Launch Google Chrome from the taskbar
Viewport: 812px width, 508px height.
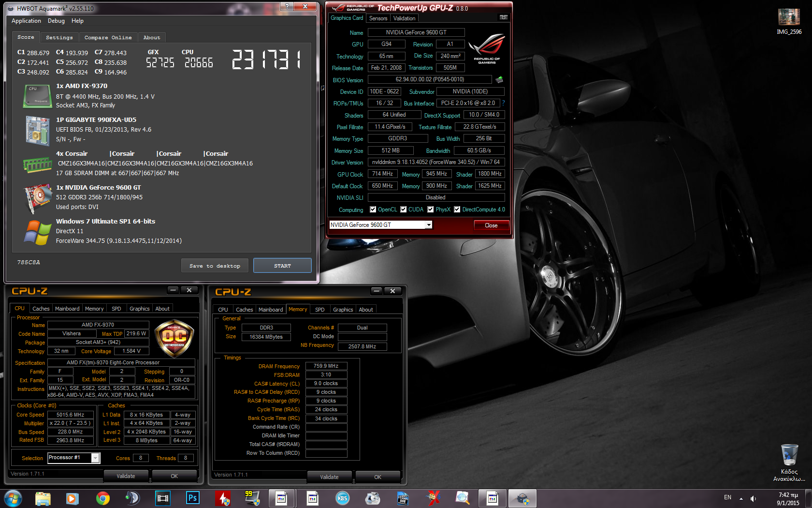[102, 498]
